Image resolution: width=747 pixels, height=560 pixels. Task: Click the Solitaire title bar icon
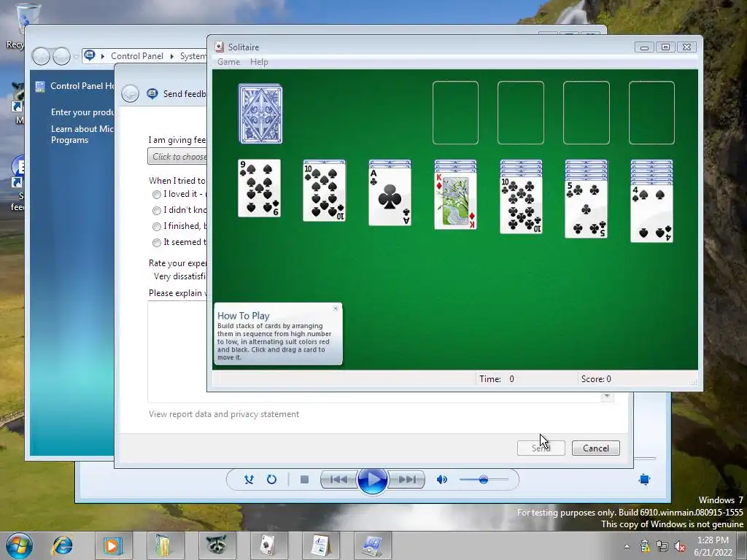(219, 47)
